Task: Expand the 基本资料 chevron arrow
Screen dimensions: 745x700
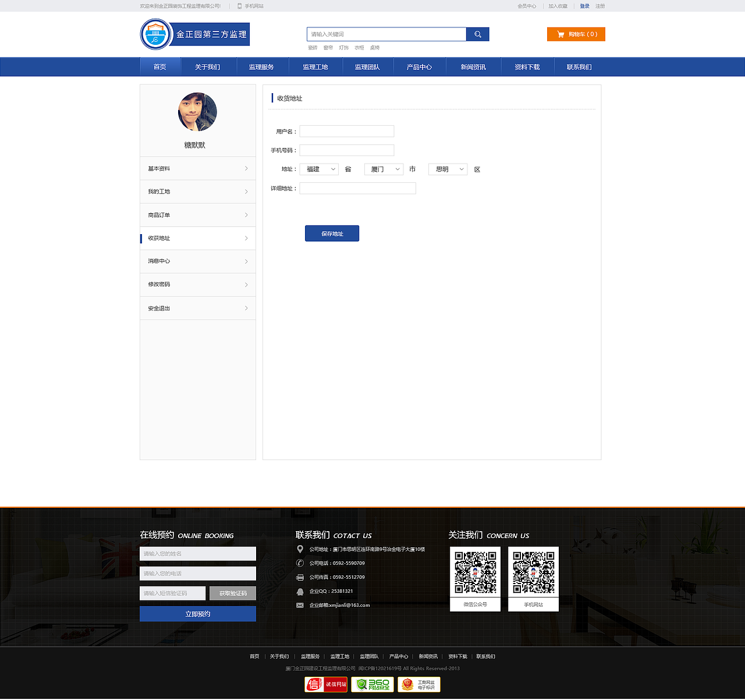Action: (x=246, y=168)
